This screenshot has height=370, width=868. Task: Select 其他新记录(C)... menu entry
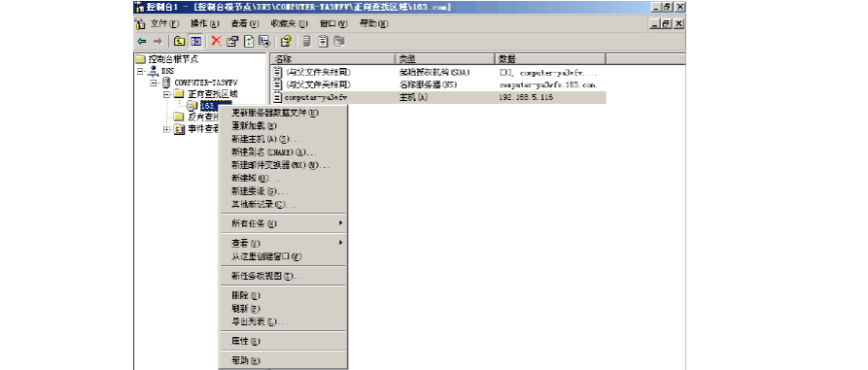(284, 205)
